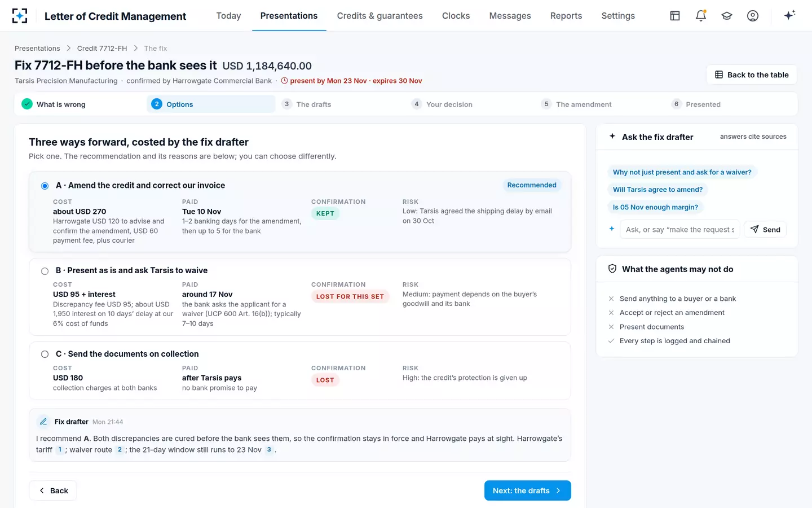Image resolution: width=812 pixels, height=508 pixels.
Task: Open the AI sparkle assistant icon
Action: pyautogui.click(x=789, y=15)
